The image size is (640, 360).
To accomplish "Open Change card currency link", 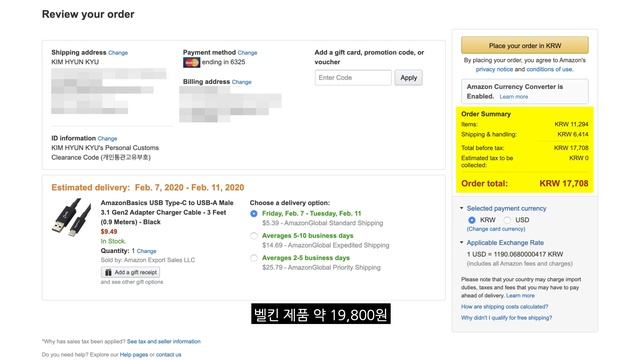I will click(x=496, y=229).
